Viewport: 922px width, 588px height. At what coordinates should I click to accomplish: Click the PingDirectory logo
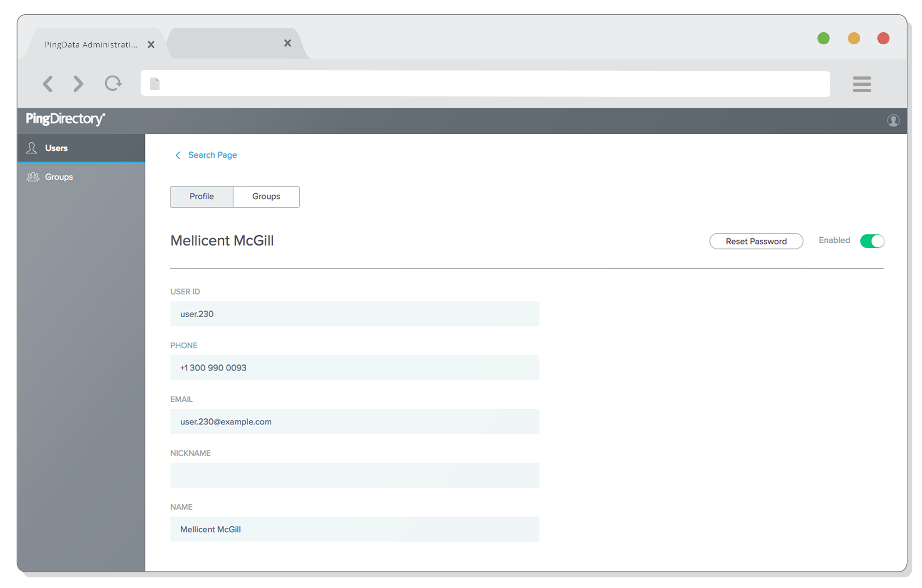(x=65, y=119)
